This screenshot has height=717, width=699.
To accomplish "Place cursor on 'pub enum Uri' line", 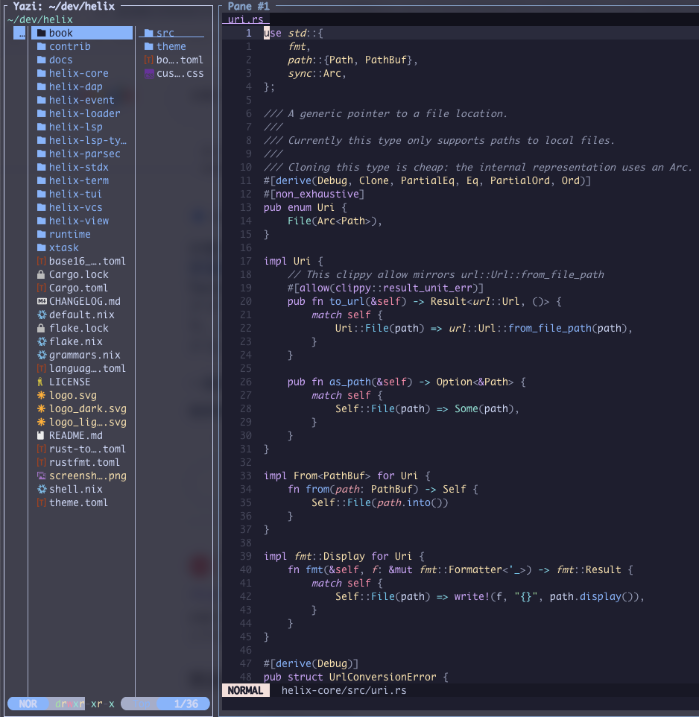I will coord(305,208).
